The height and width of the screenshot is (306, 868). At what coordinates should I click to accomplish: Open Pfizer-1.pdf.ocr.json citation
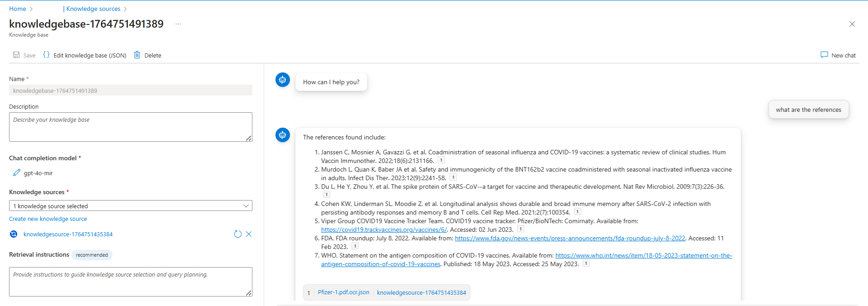click(343, 292)
